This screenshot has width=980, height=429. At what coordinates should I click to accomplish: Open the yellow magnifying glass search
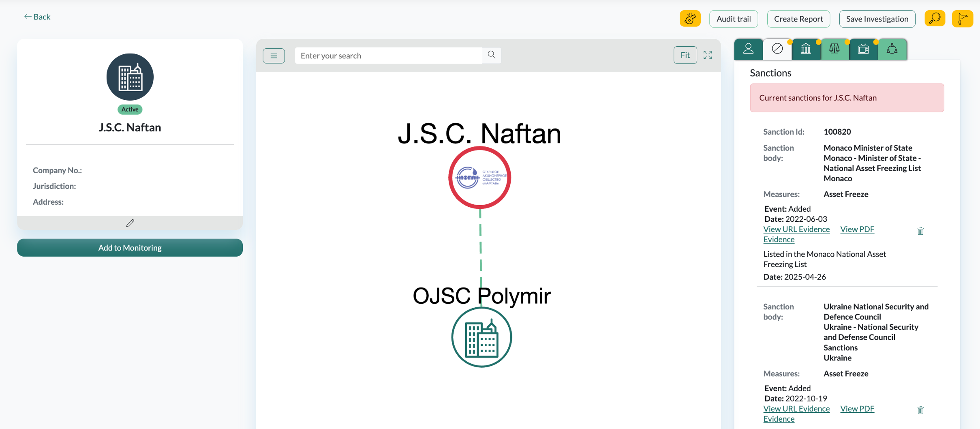[x=935, y=19]
